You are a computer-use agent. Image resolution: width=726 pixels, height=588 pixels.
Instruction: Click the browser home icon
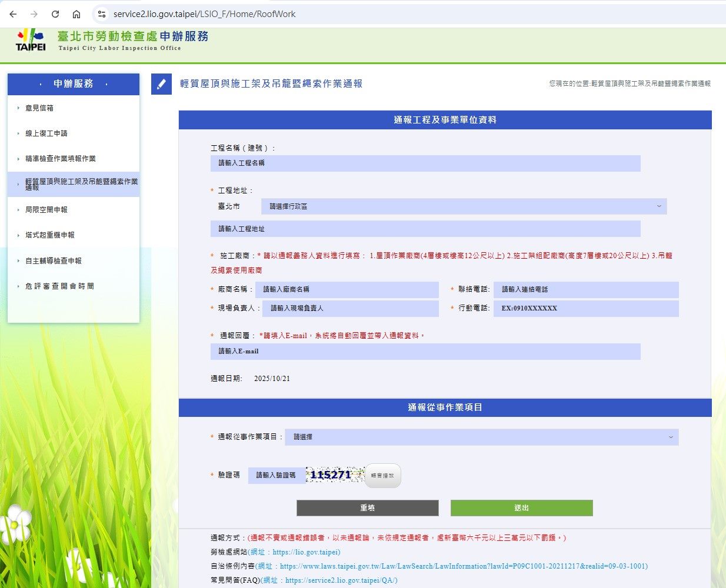click(76, 14)
